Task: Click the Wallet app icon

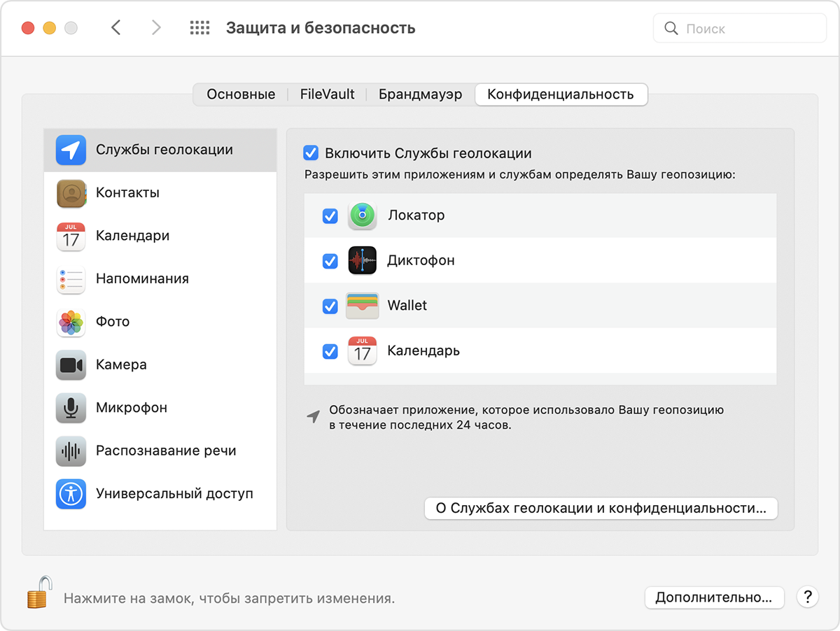Action: pos(362,306)
